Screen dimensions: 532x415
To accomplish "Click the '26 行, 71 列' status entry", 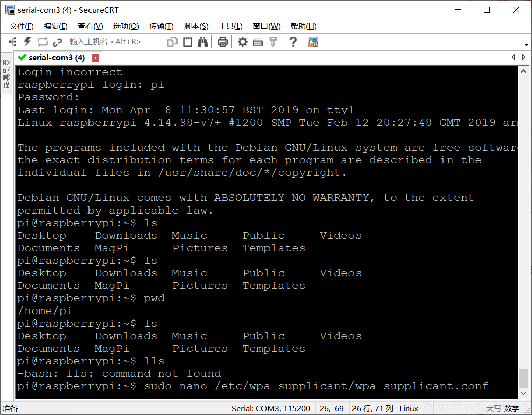I will (373, 409).
